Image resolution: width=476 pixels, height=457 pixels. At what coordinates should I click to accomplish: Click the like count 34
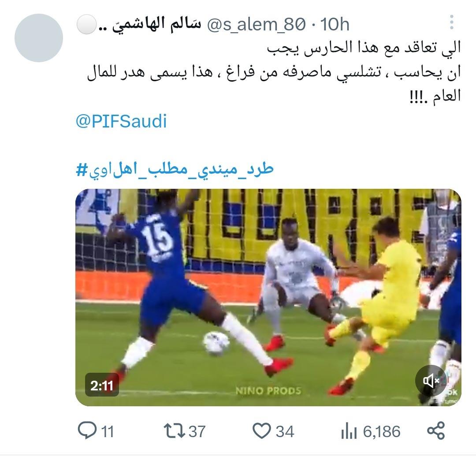[x=285, y=431]
